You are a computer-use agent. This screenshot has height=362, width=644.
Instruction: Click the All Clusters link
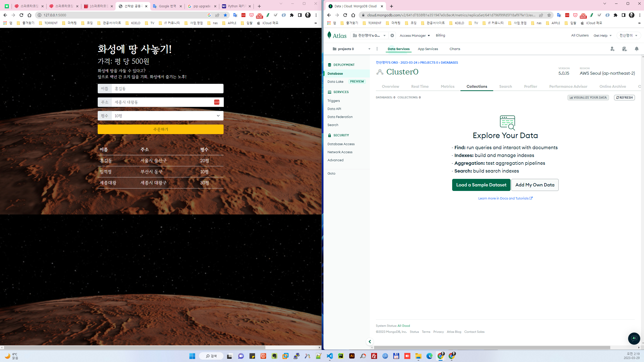coord(580,35)
